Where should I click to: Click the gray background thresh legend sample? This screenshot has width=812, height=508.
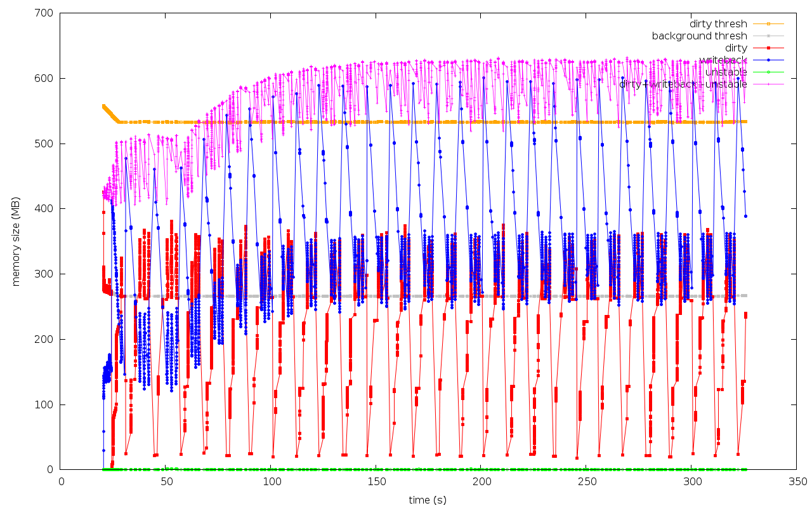point(768,36)
